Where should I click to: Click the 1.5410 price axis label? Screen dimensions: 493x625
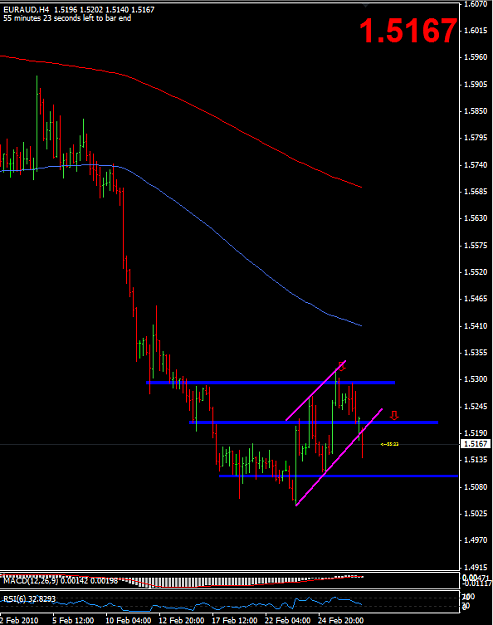click(x=475, y=326)
